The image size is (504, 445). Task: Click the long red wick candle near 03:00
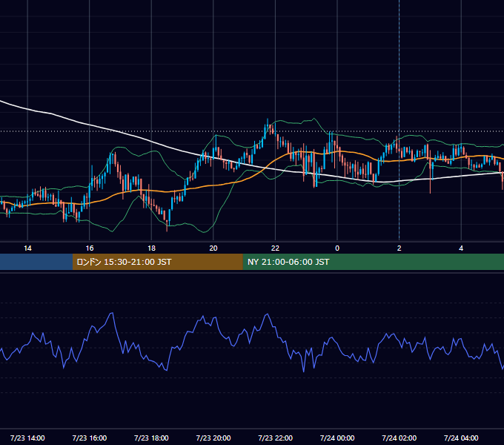pyautogui.click(x=431, y=175)
